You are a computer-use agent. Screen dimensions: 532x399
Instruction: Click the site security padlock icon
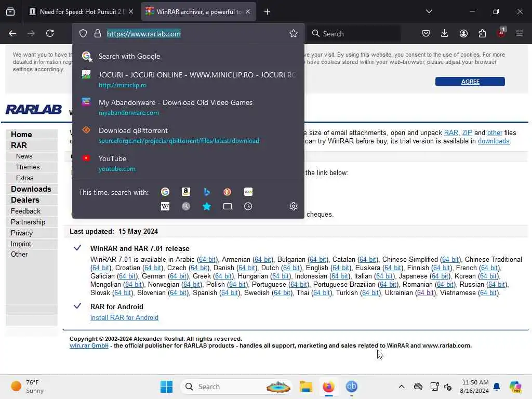point(98,34)
